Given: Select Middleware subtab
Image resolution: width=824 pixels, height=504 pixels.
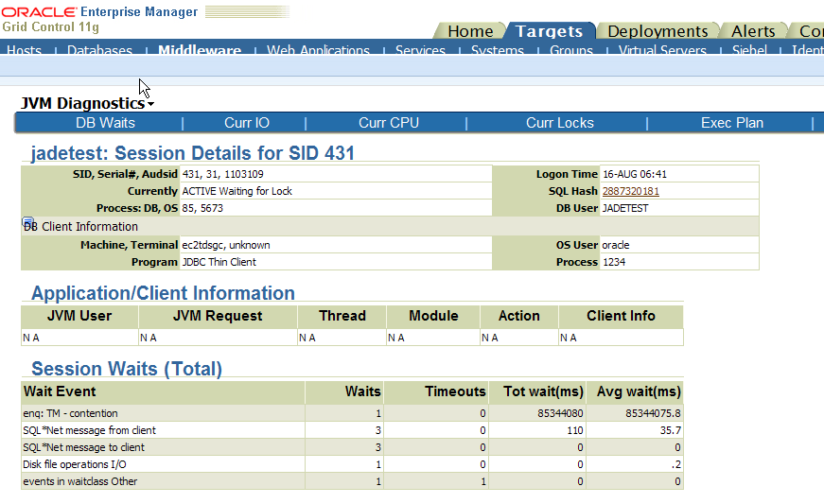Looking at the screenshot, I should coord(200,50).
